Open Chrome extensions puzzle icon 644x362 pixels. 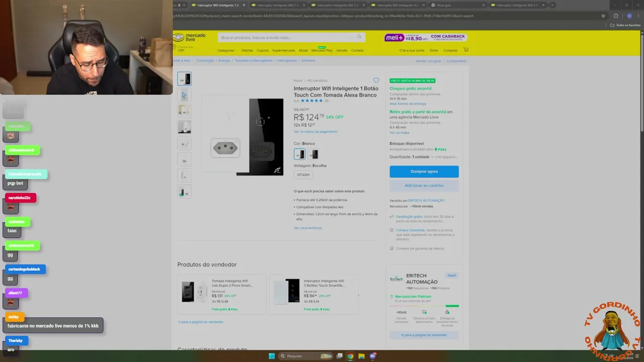pyautogui.click(x=616, y=16)
